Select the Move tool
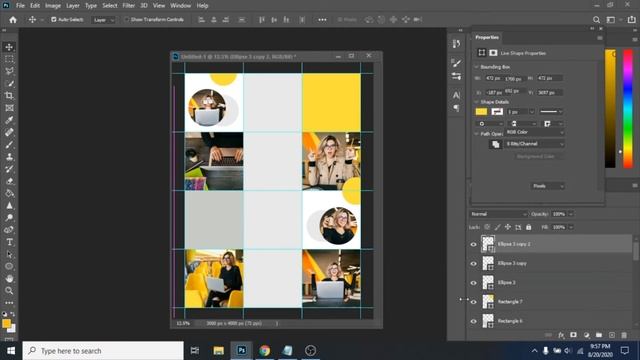Screen dimensions: 640x360 [x=9, y=47]
